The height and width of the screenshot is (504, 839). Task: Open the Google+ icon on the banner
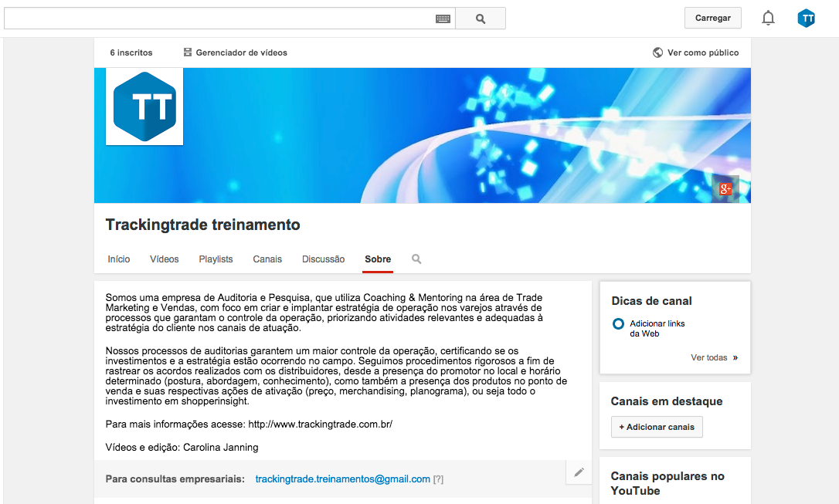[x=725, y=188]
